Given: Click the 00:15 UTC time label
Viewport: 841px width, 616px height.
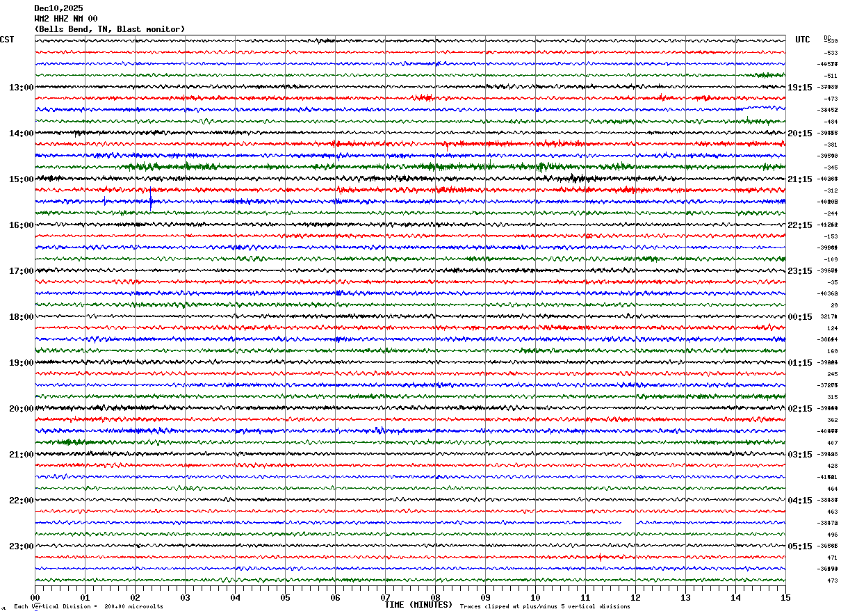Looking at the screenshot, I should coord(800,317).
